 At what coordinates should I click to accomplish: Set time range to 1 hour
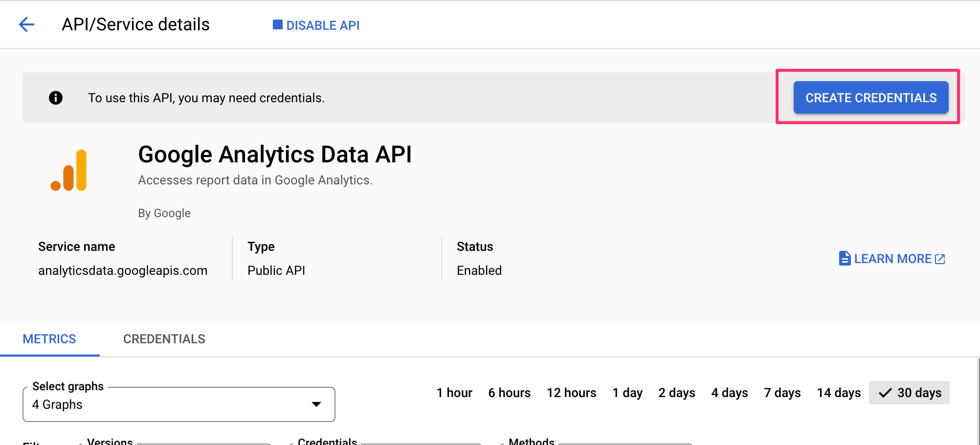[454, 393]
